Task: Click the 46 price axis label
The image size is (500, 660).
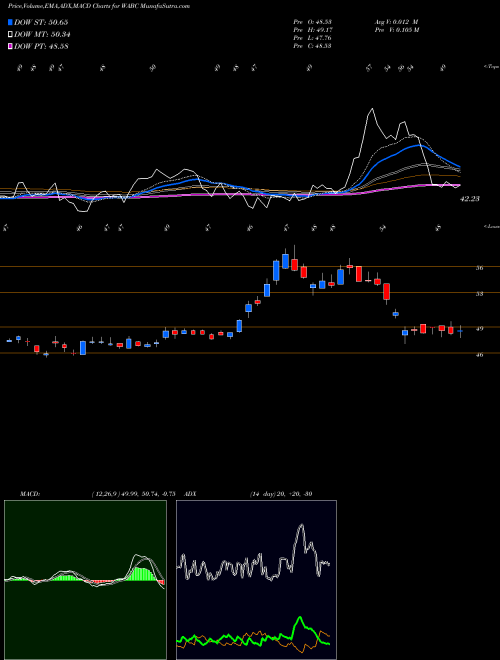Action: pyautogui.click(x=479, y=355)
